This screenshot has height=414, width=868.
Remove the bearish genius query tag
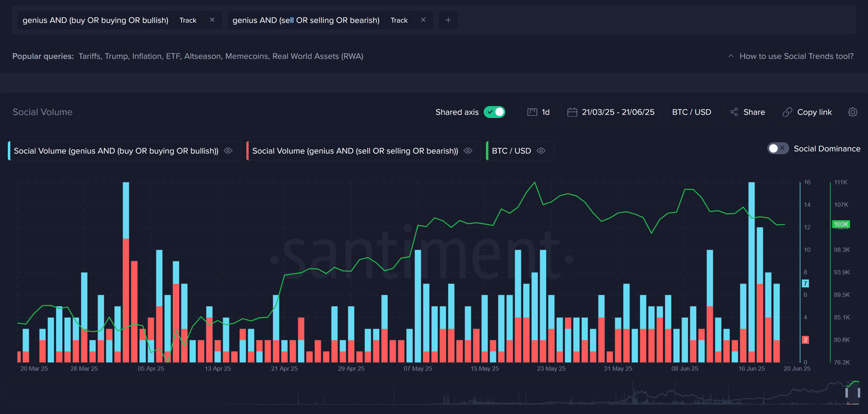tap(423, 20)
